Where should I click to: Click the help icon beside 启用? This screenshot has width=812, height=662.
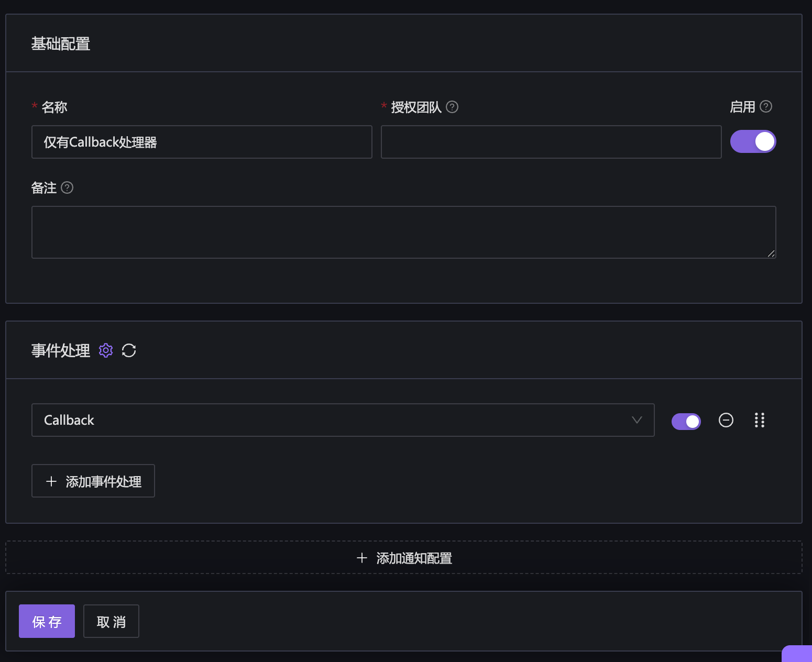(766, 106)
